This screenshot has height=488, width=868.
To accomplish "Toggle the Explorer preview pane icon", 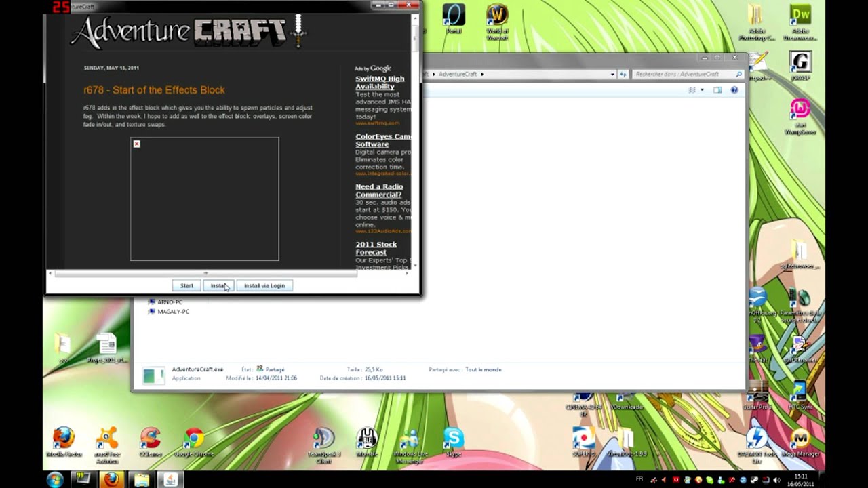I will (x=717, y=90).
